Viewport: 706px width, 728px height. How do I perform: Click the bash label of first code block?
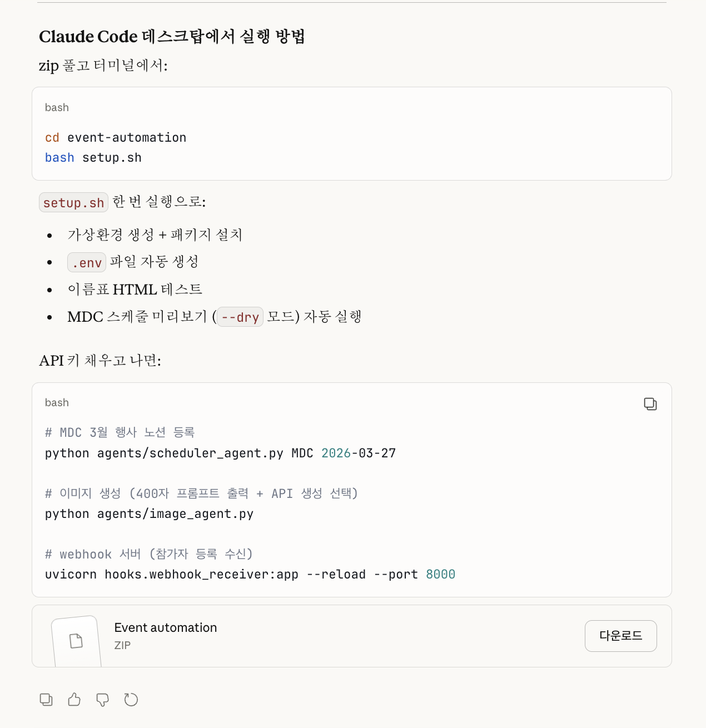57,107
